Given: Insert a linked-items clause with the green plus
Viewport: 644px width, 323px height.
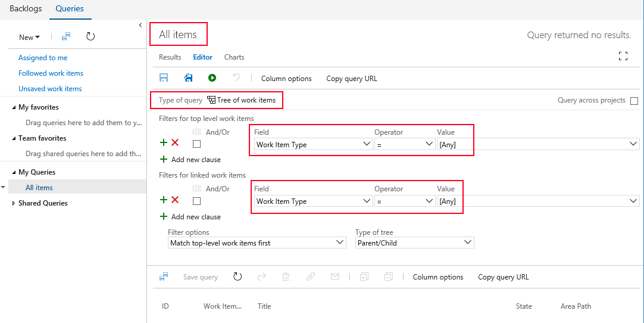Looking at the screenshot, I should (x=164, y=200).
